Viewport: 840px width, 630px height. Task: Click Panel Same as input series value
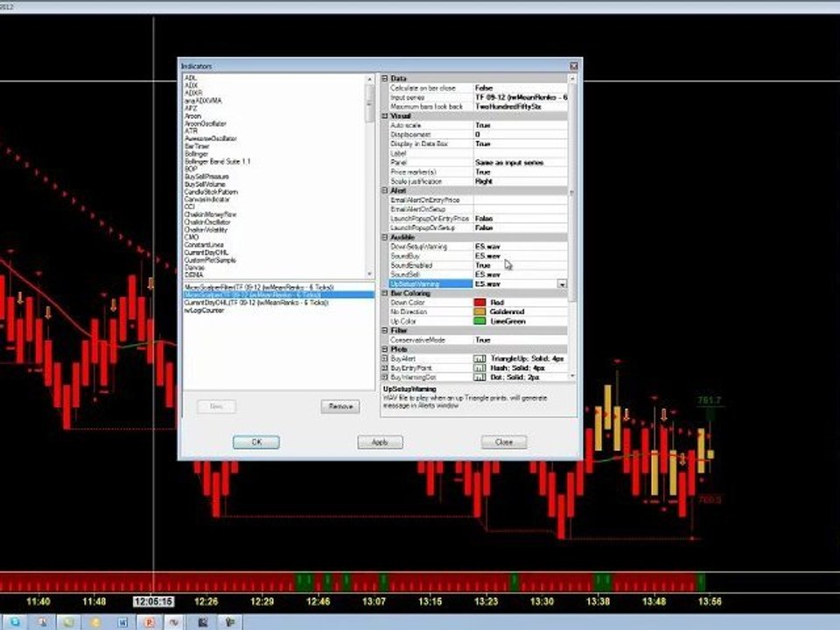[520, 163]
